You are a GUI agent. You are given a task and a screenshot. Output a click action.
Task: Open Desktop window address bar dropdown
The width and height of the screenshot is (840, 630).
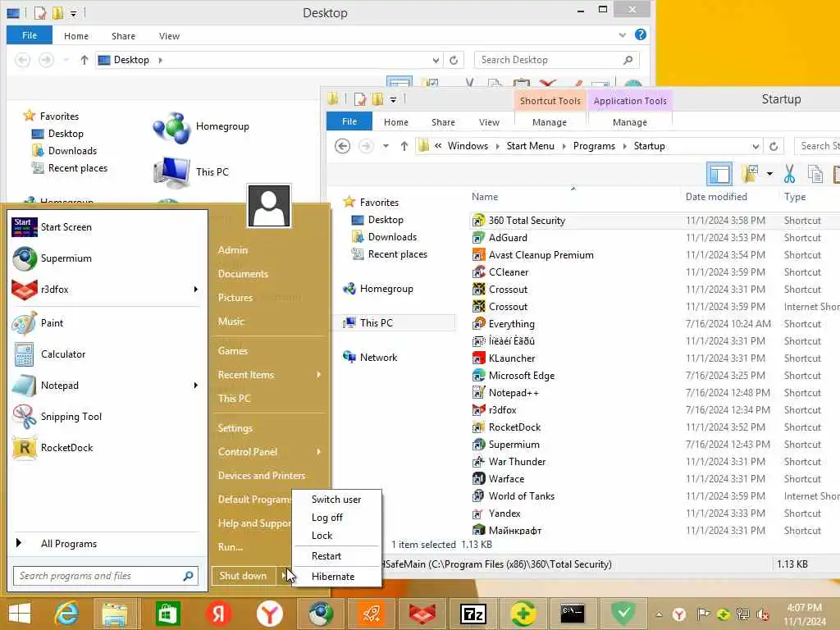click(436, 60)
